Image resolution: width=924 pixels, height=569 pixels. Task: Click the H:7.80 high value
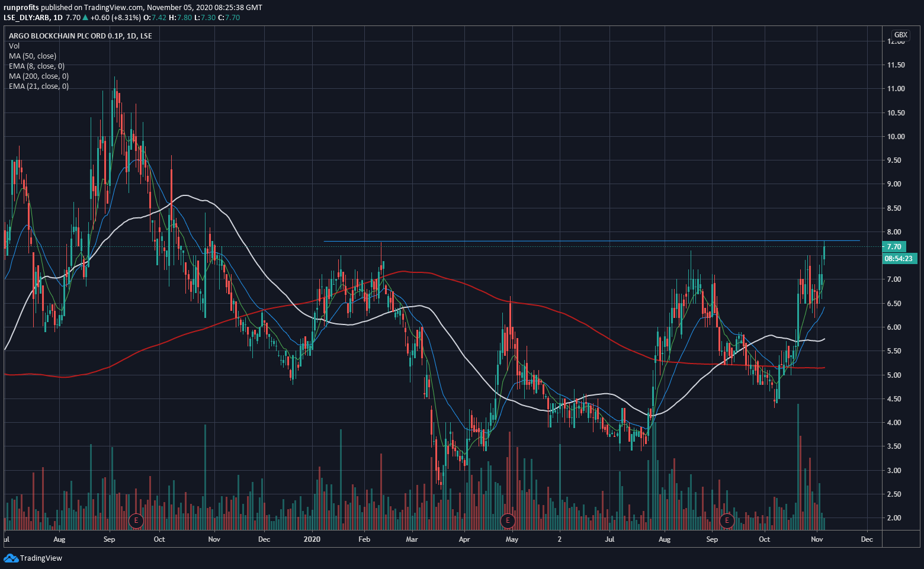[180, 18]
